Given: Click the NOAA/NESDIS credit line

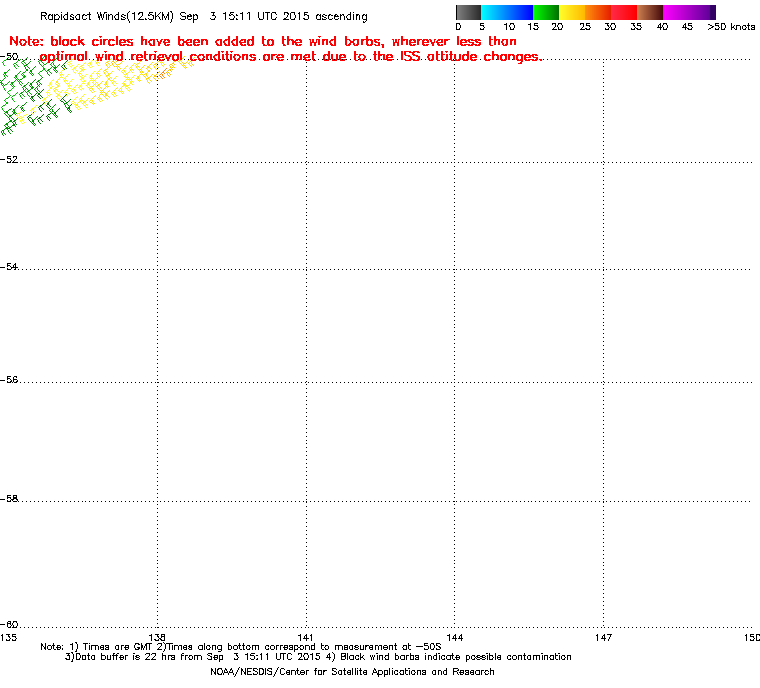Looking at the screenshot, I should coord(352,672).
